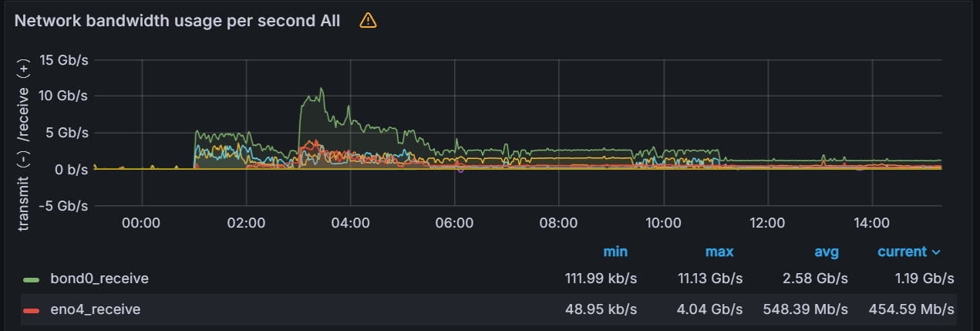Image resolution: width=980 pixels, height=331 pixels.
Task: Click the 00:00 time axis label
Action: click(141, 224)
